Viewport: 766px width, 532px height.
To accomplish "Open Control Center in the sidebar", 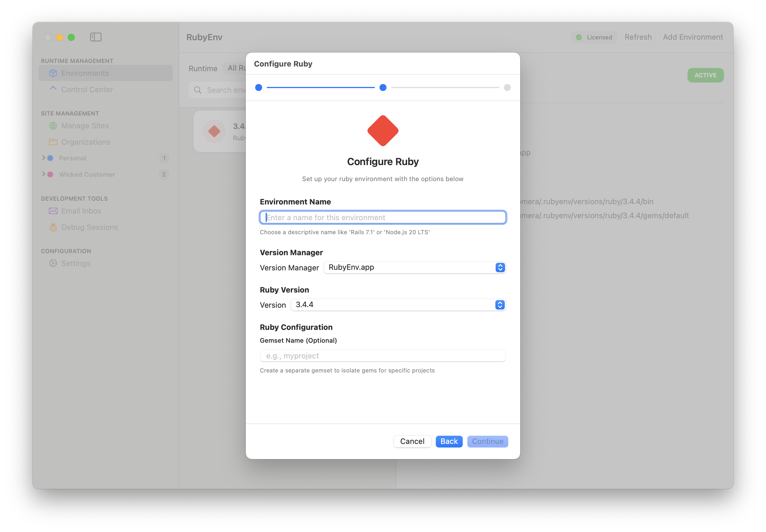I will click(106, 89).
